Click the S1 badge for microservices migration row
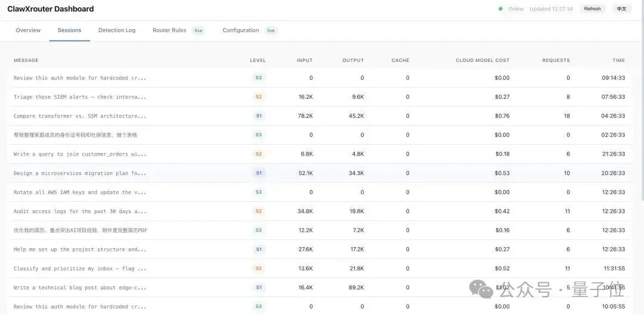This screenshot has width=644, height=315. coord(258,173)
